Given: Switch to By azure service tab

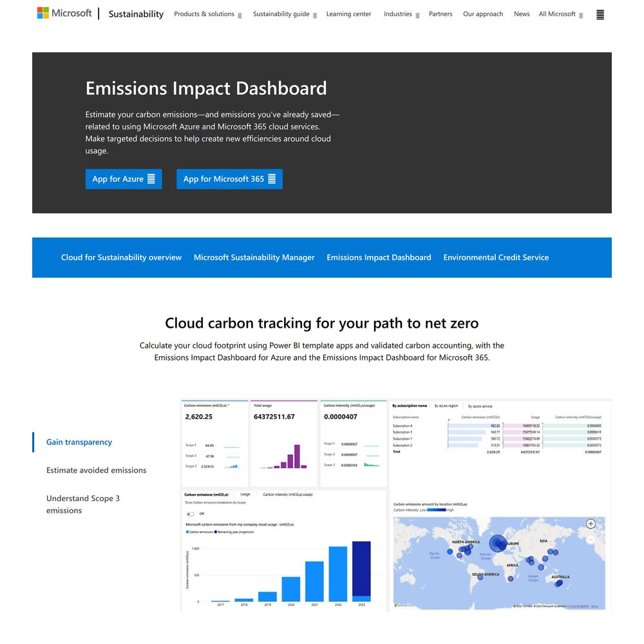Looking at the screenshot, I should pos(480,406).
